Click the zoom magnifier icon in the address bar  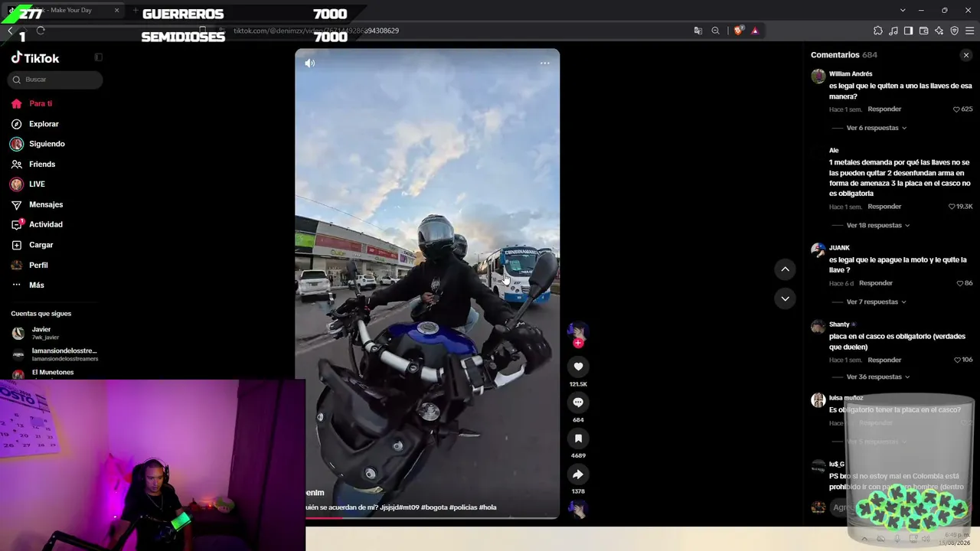(x=715, y=31)
